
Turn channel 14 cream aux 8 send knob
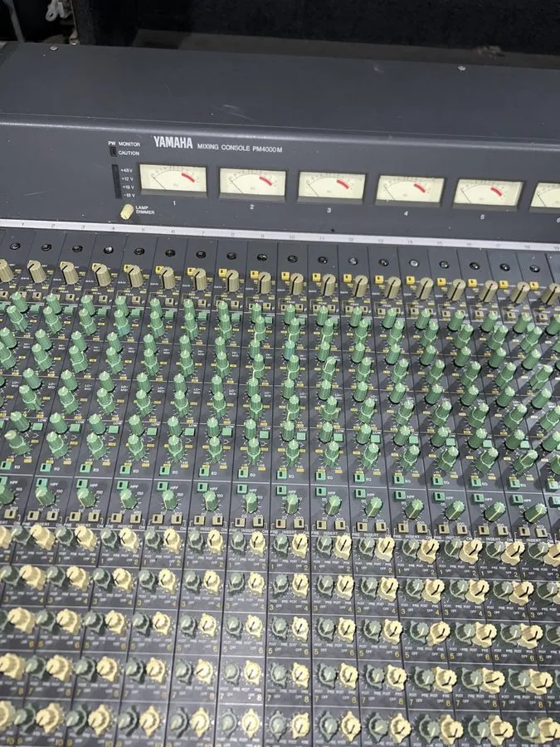tap(490, 681)
